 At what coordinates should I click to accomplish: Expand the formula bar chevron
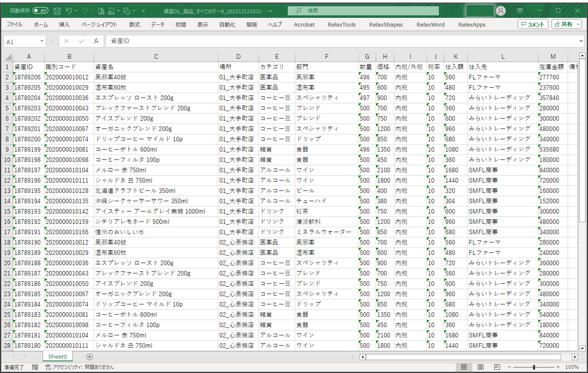(581, 41)
